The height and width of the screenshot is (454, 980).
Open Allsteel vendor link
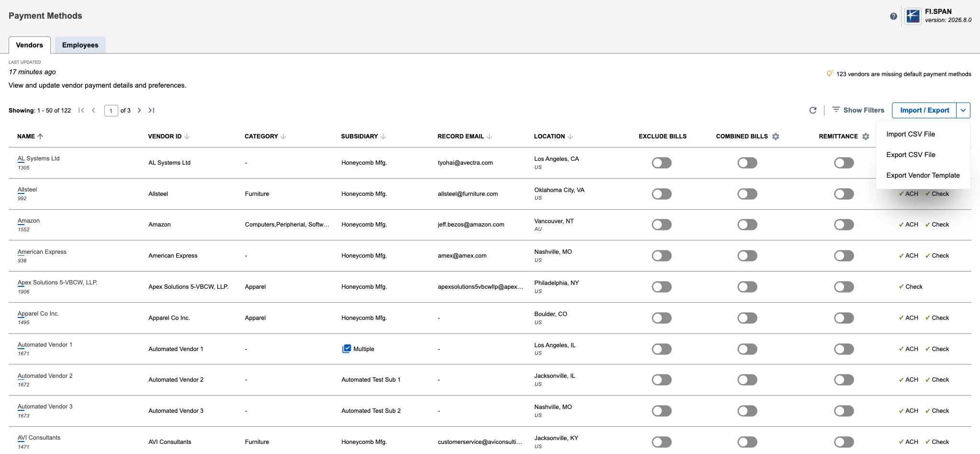tap(27, 190)
